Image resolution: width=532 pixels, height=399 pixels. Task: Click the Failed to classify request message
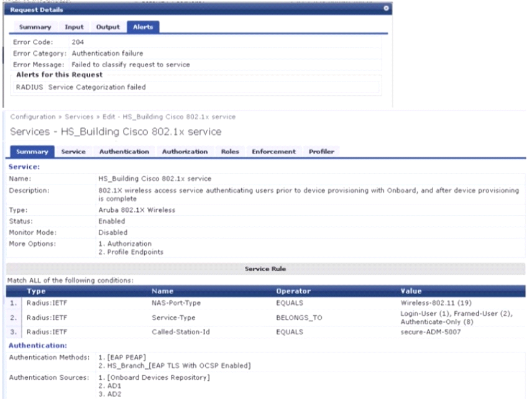tap(131, 65)
